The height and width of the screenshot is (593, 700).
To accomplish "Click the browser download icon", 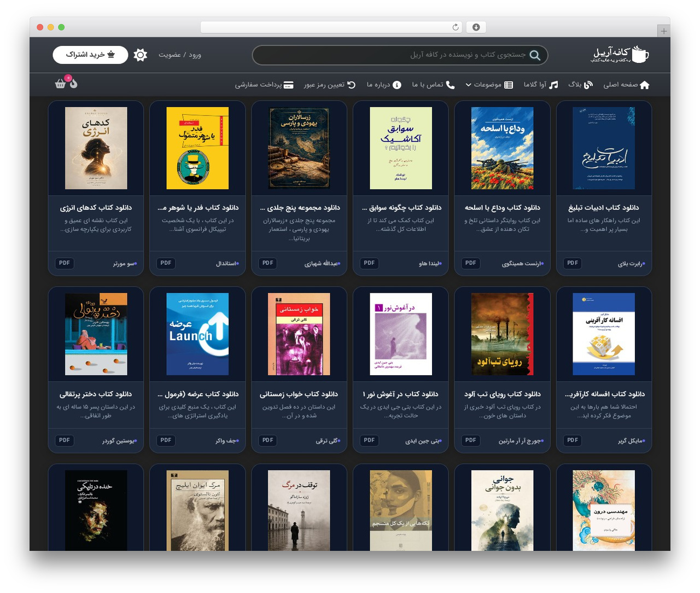I will 476,27.
